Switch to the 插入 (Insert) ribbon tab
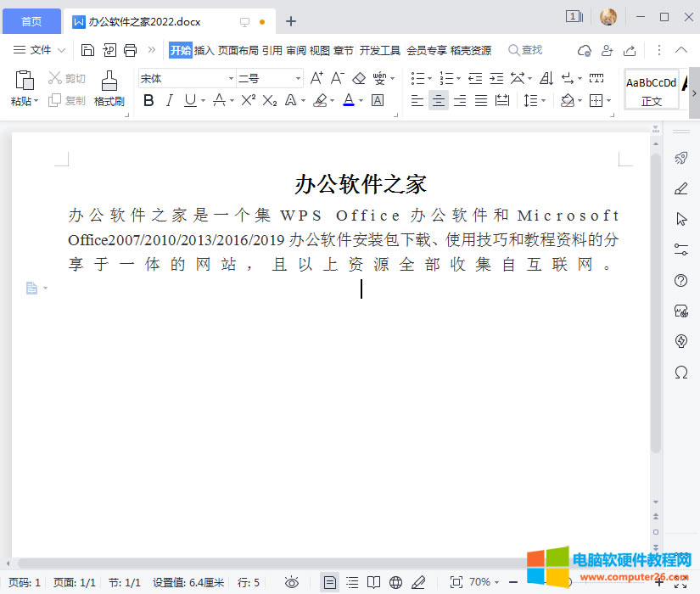Viewport: 700px width, 594px height. 204,50
